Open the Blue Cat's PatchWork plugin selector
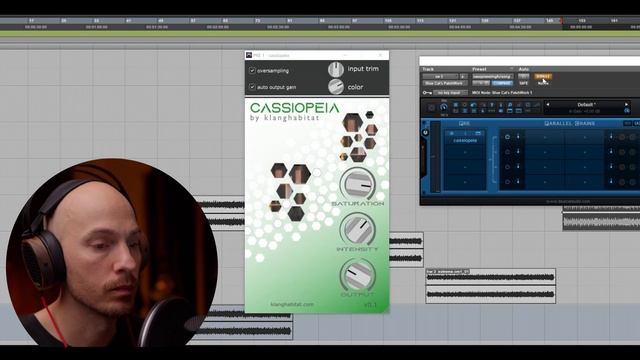640x360 pixels. [444, 83]
